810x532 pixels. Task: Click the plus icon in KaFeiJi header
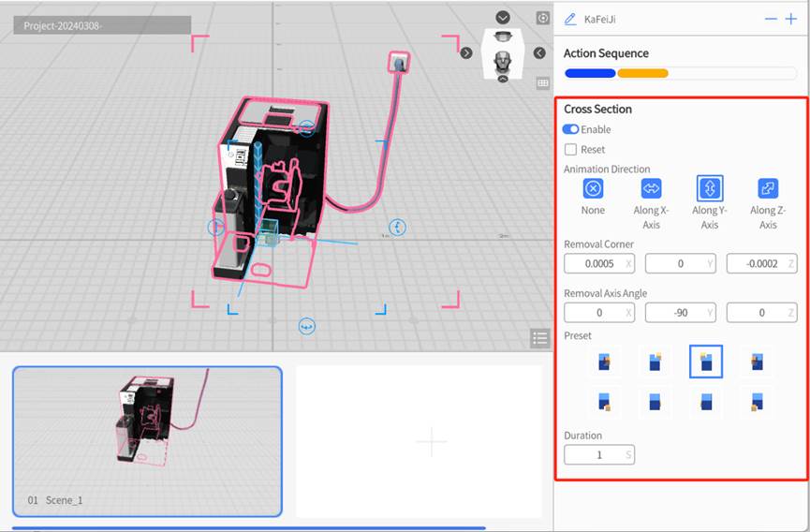pos(790,19)
